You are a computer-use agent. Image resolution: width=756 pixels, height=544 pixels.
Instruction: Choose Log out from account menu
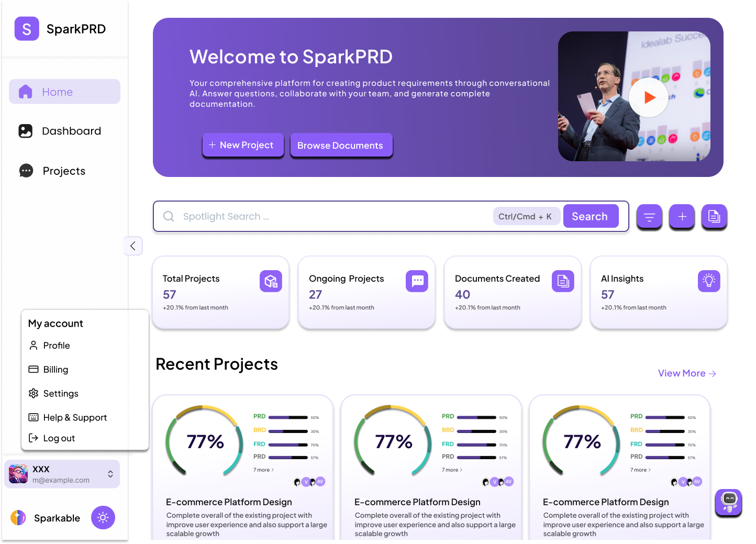[59, 438]
